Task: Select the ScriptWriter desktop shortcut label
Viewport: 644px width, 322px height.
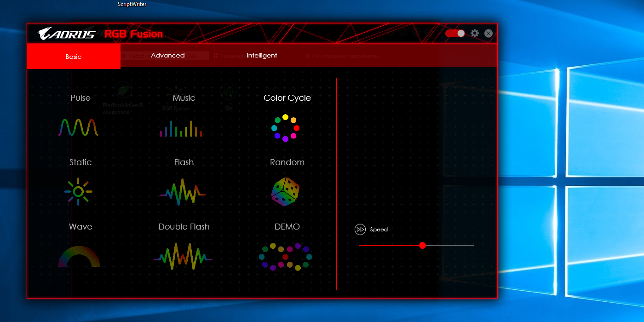Action: (132, 4)
